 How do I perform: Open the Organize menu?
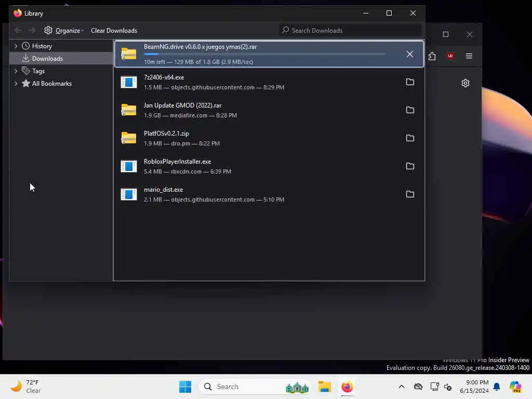(64, 31)
